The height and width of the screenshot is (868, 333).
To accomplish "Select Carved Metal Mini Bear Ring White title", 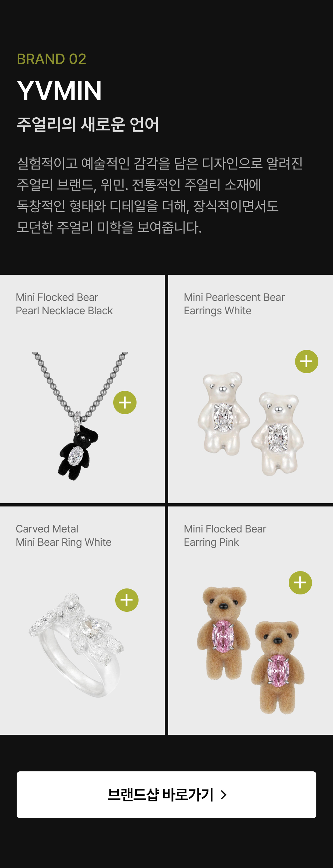I will 64,535.
